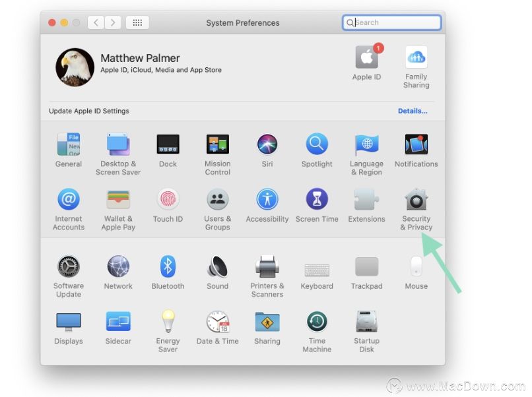Go back with the left arrow button

pos(96,22)
